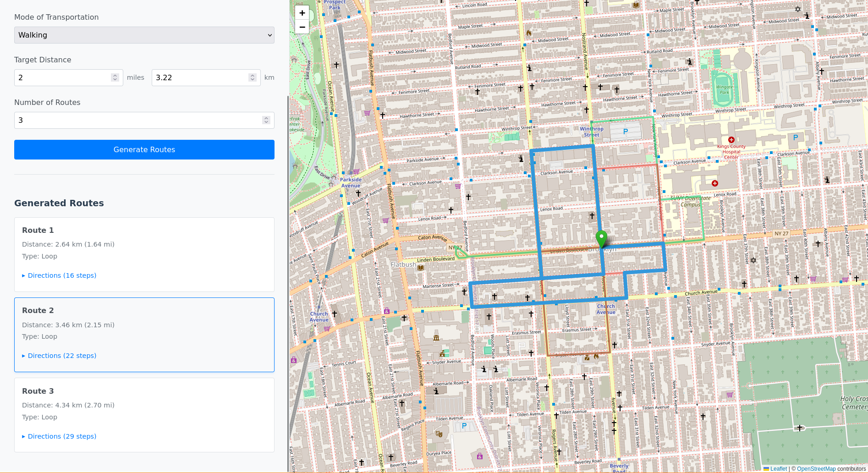The height and width of the screenshot is (473, 868).
Task: Click the Generate Routes button
Action: [x=144, y=150]
